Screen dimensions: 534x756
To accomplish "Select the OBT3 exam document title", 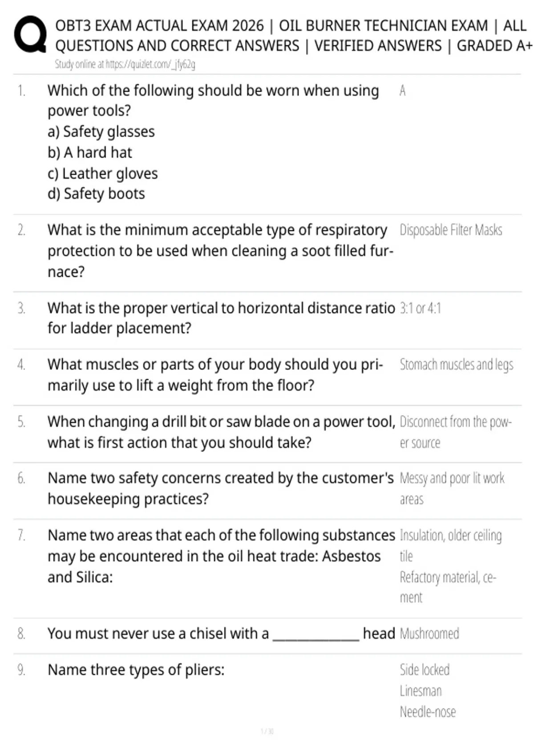I will point(294,36).
